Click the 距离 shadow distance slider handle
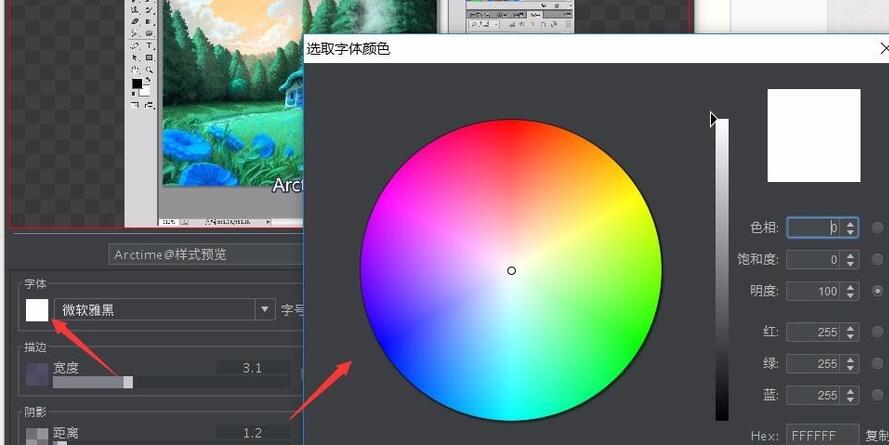The image size is (889, 445). (60, 443)
